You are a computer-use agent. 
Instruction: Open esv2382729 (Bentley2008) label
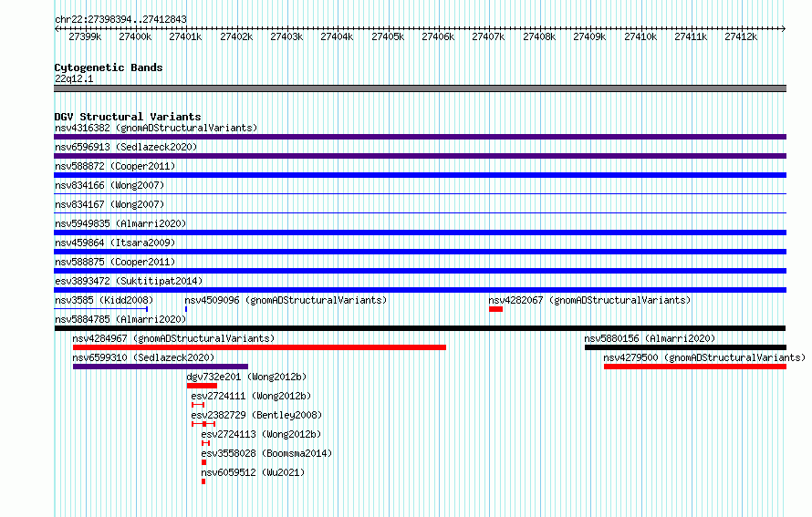[x=256, y=415]
